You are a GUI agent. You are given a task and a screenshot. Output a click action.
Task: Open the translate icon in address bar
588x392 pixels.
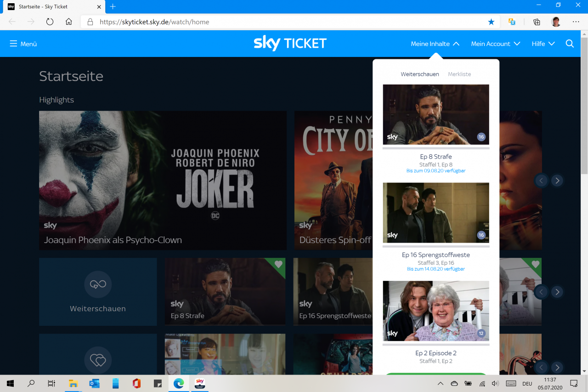pyautogui.click(x=512, y=22)
